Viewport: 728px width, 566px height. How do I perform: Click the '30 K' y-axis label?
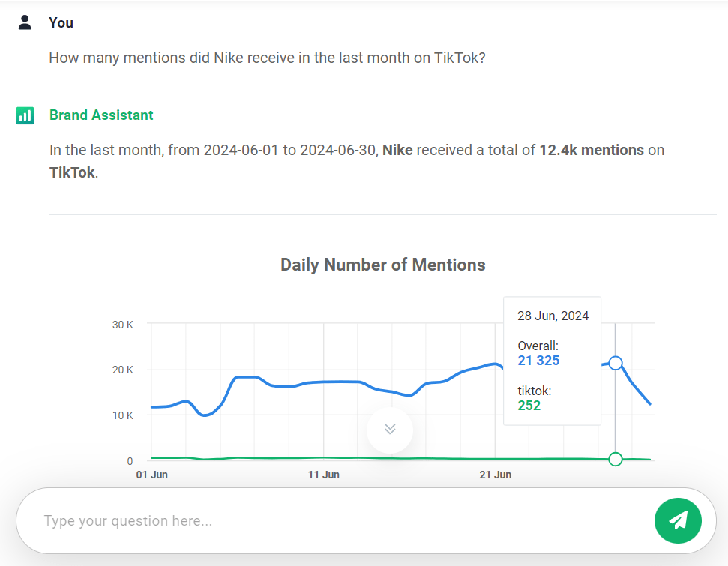click(122, 325)
